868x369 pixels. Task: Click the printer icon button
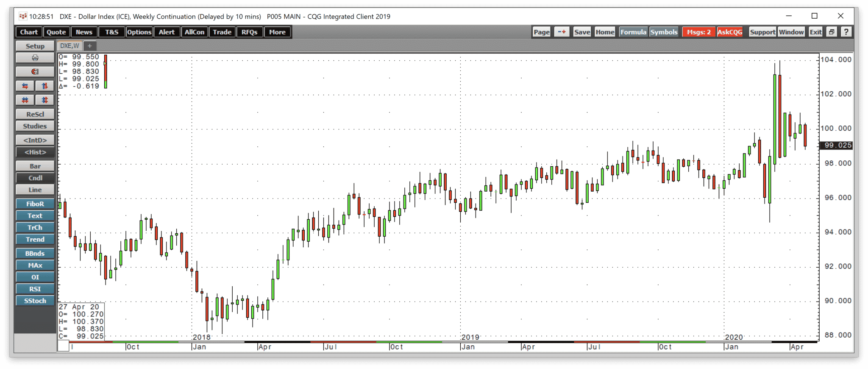click(35, 58)
